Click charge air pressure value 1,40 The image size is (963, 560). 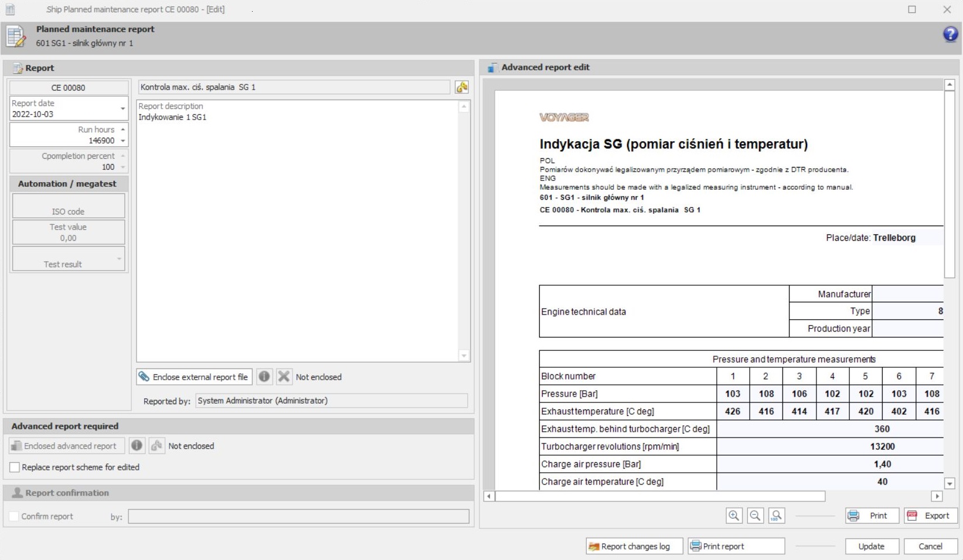[882, 464]
